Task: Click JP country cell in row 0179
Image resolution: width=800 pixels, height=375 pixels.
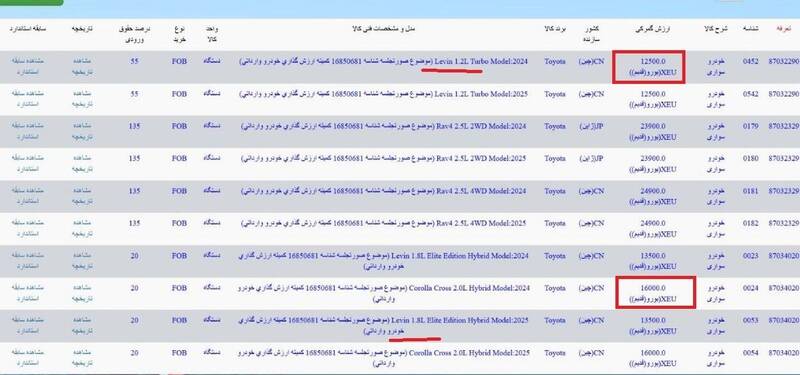Action: tap(591, 126)
